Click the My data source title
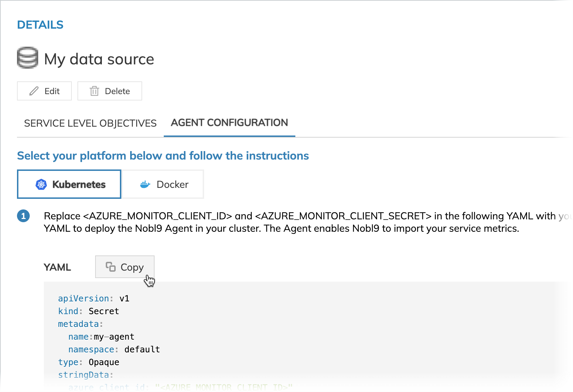The height and width of the screenshot is (392, 573). pyautogui.click(x=99, y=59)
